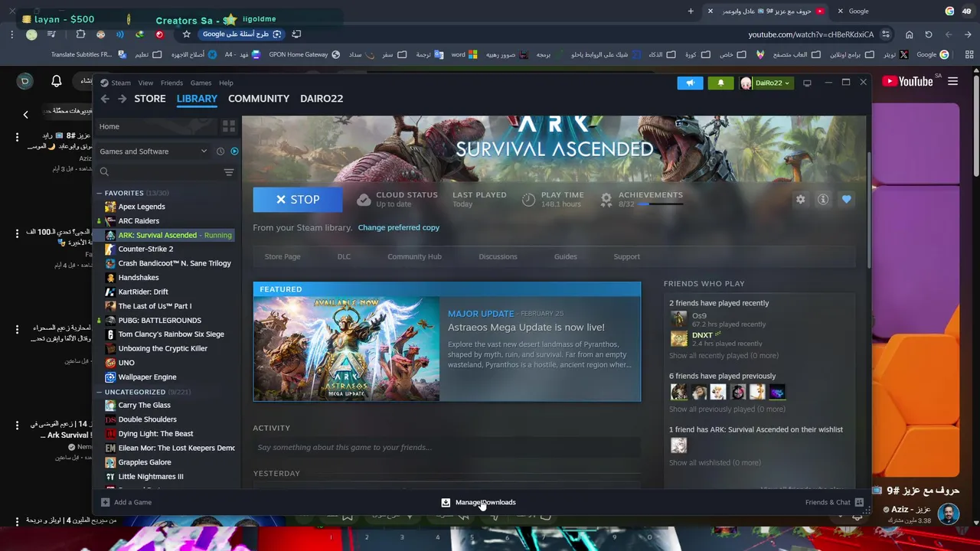Select UNO in library list
Image resolution: width=980 pixels, height=551 pixels.
pos(126,363)
